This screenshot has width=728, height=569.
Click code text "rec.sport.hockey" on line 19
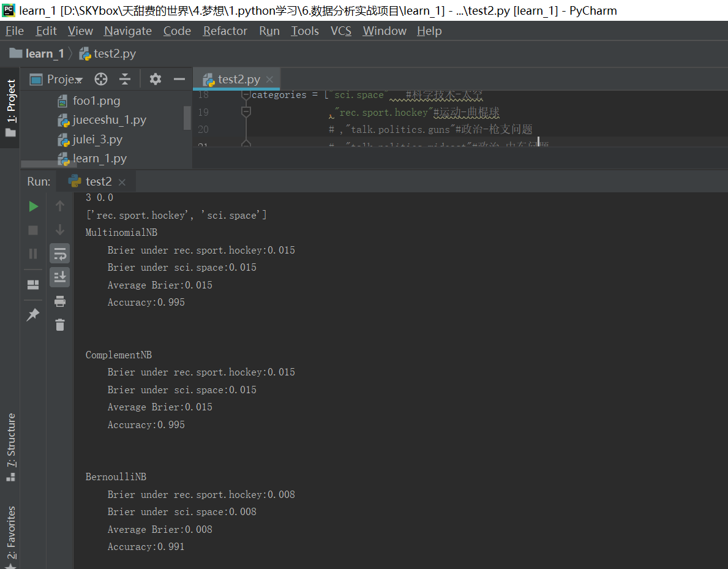point(383,113)
